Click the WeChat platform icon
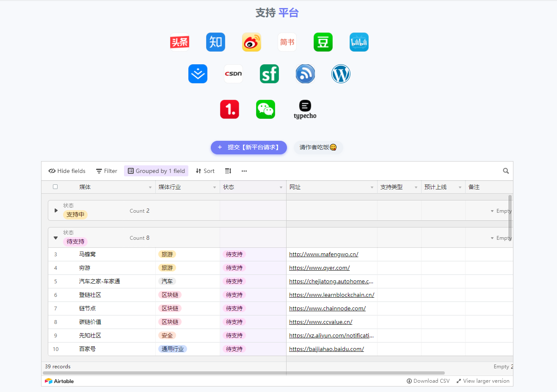The width and height of the screenshot is (557, 392). coord(265,110)
